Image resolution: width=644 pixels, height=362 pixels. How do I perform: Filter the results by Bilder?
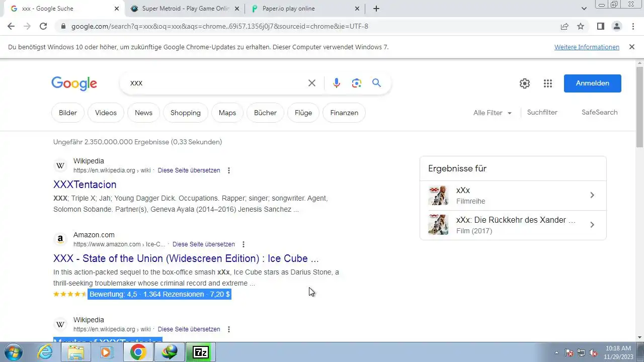pyautogui.click(x=68, y=113)
